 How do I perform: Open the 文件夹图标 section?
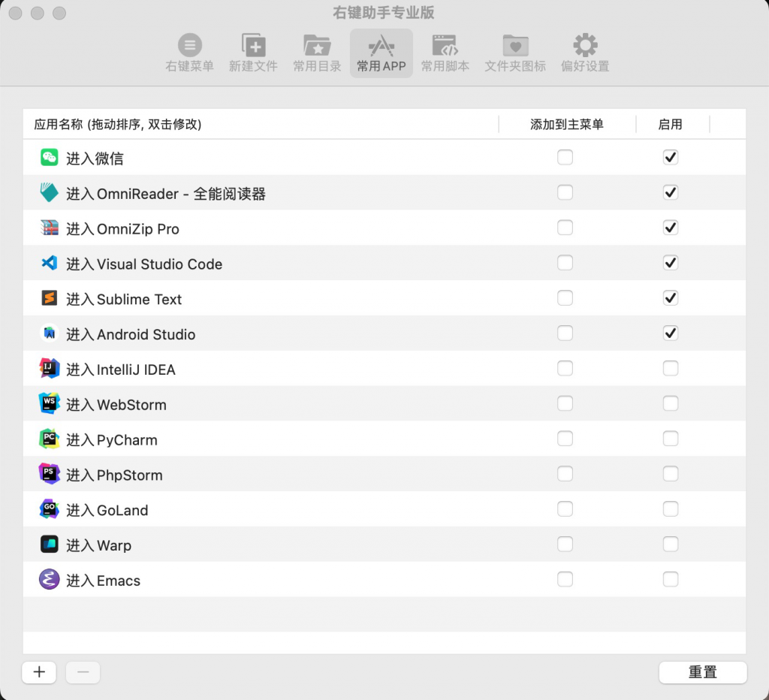pos(515,53)
